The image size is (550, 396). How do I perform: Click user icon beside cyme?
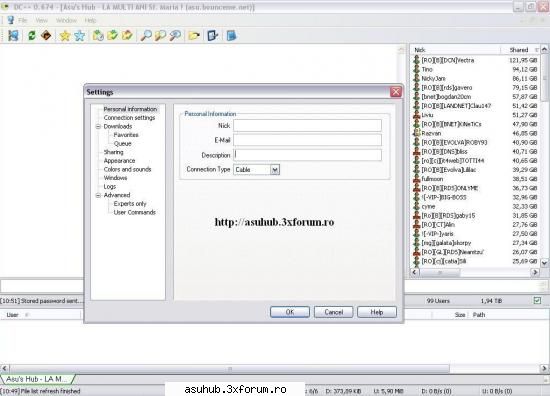(416, 206)
